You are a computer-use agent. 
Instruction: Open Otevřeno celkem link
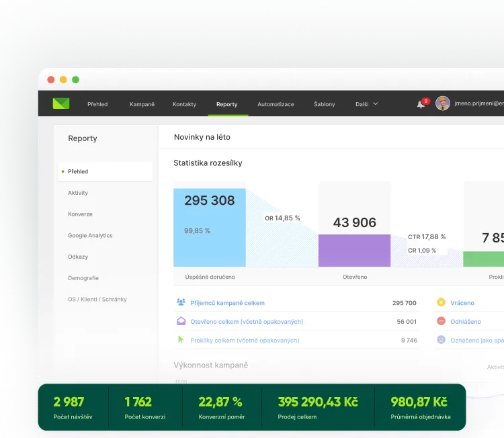coord(247,322)
